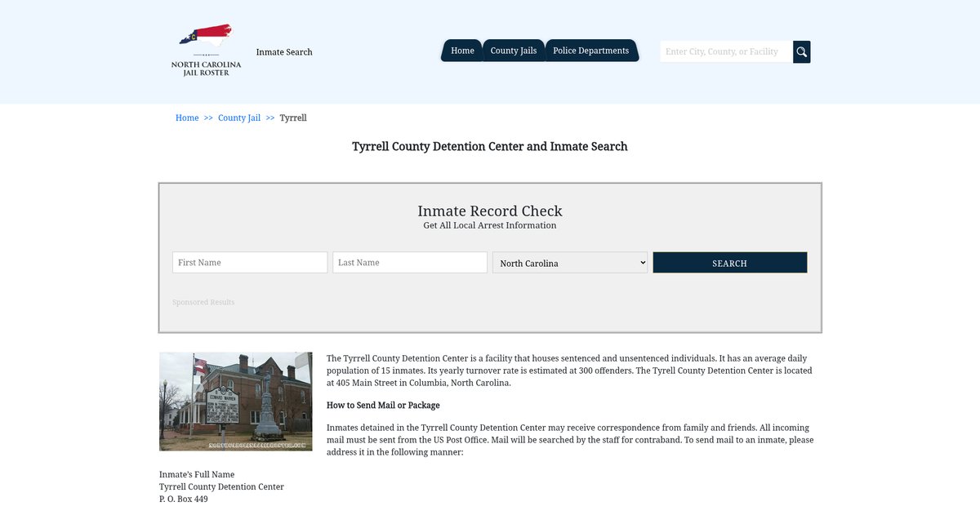This screenshot has width=980, height=506.
Task: Click into the First Name field
Action: (250, 263)
